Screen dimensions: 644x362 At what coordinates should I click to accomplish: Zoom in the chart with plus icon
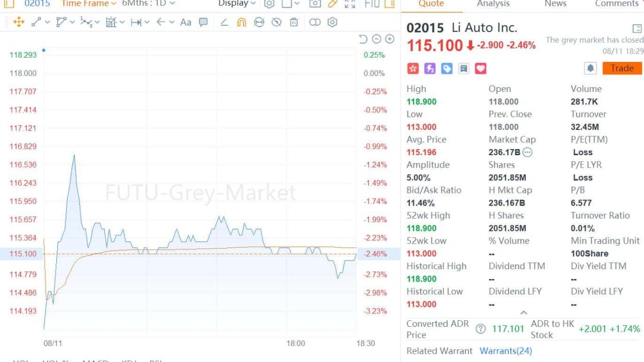[x=390, y=39]
